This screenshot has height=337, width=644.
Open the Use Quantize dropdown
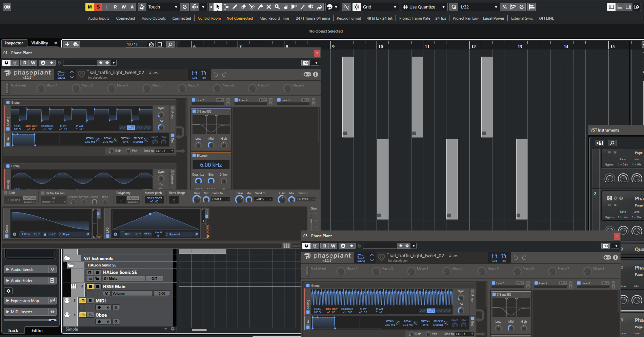(x=424, y=7)
